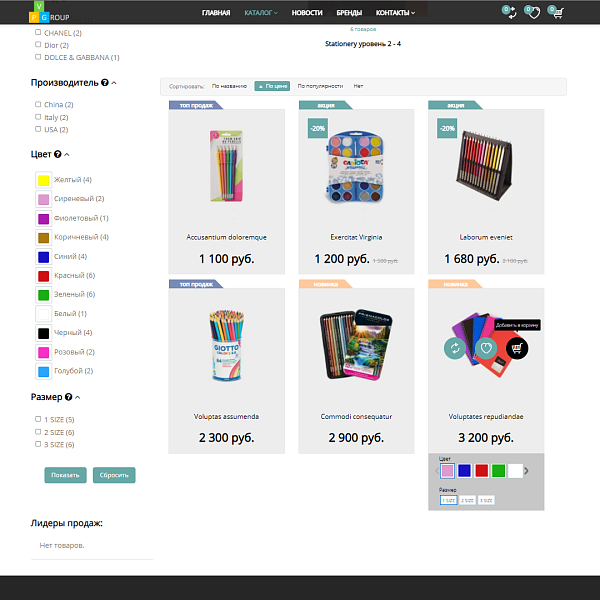
Task: Collapse the Цвет filter section chevron
Action: pos(67,155)
